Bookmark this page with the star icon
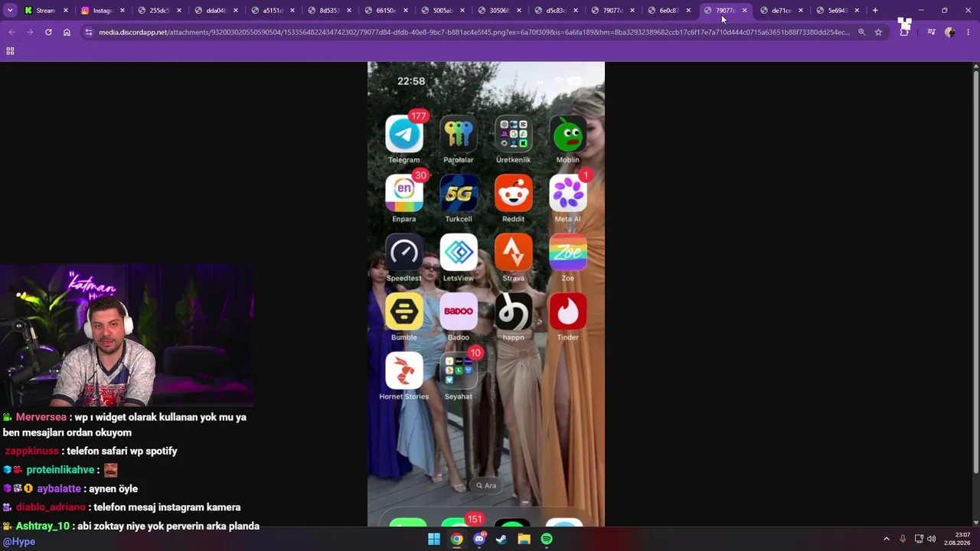980x551 pixels. point(878,32)
